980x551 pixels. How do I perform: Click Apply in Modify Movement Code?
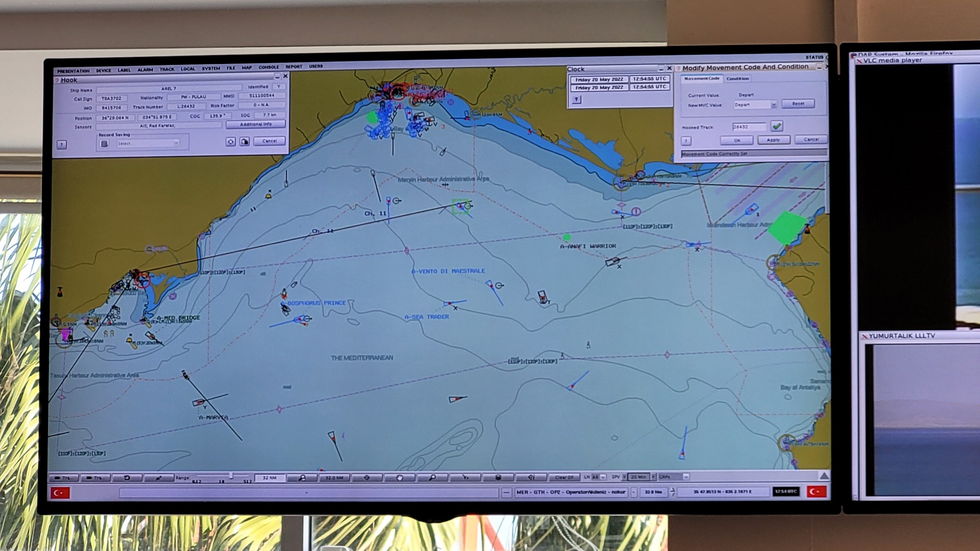[773, 140]
